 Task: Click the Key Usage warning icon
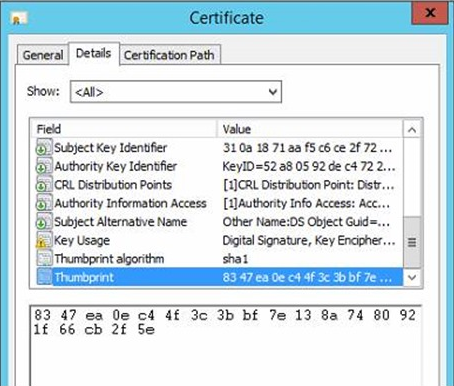(x=44, y=240)
